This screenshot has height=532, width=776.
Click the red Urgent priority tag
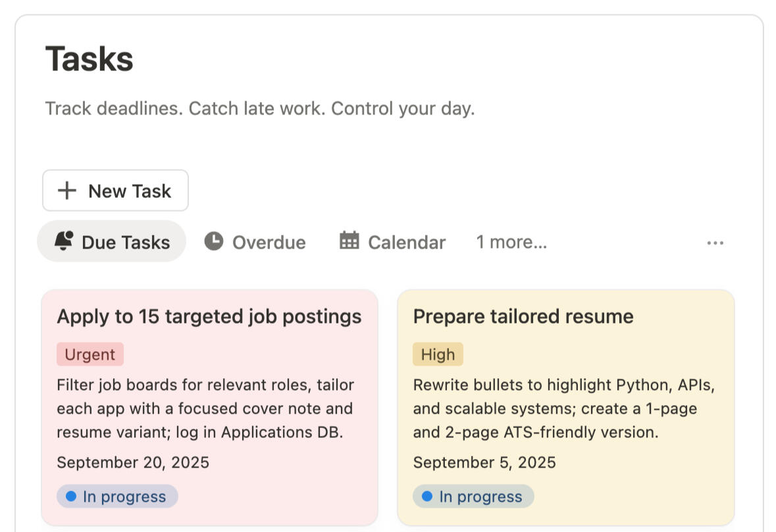tap(90, 354)
